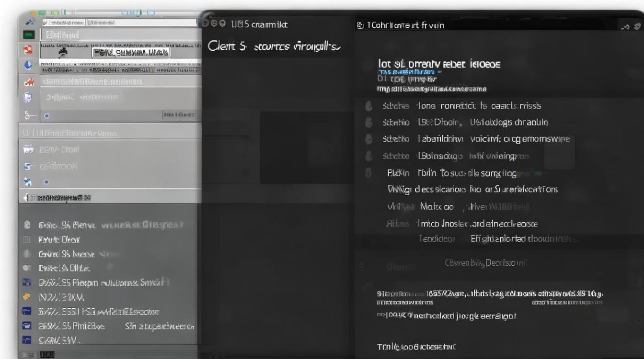Select the blue radio dot in upper gray row
This screenshot has height=359, width=644.
click(46, 115)
